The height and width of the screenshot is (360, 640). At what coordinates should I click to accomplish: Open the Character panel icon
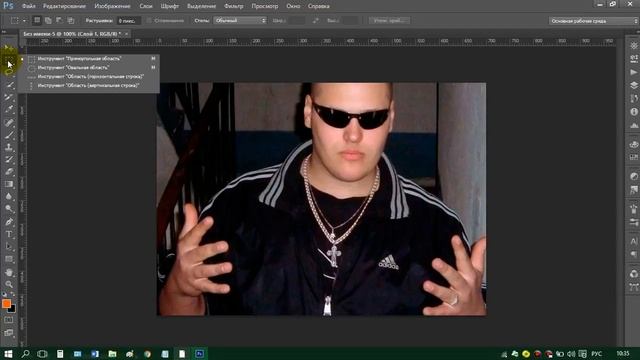(x=633, y=241)
